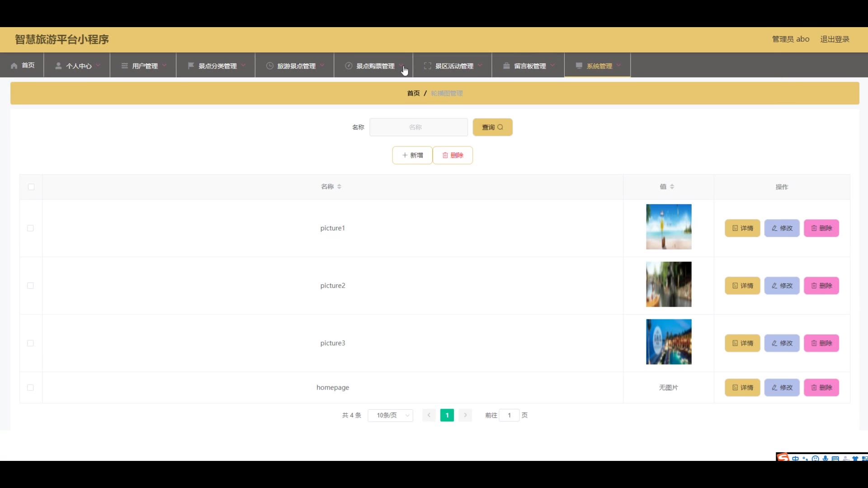Click the 新增 add button
868x488 pixels.
point(412,155)
